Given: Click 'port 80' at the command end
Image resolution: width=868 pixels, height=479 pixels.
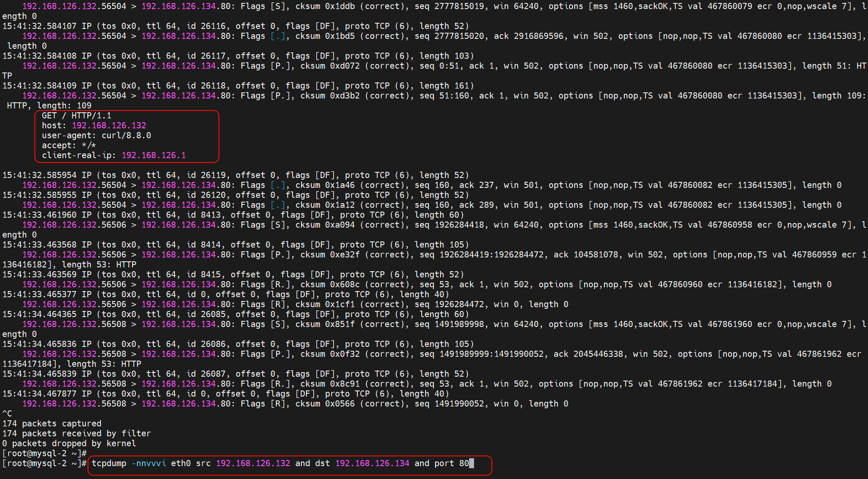Looking at the screenshot, I should coord(452,463).
